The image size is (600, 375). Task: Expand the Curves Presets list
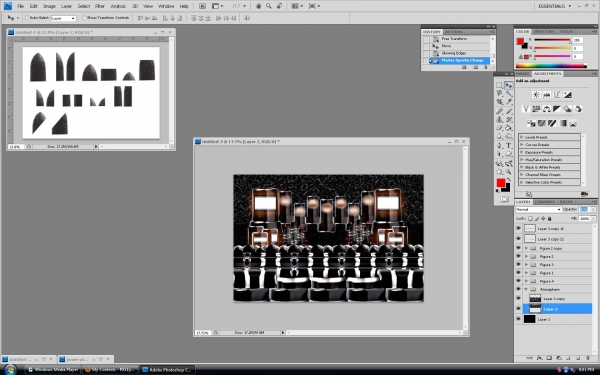point(522,145)
